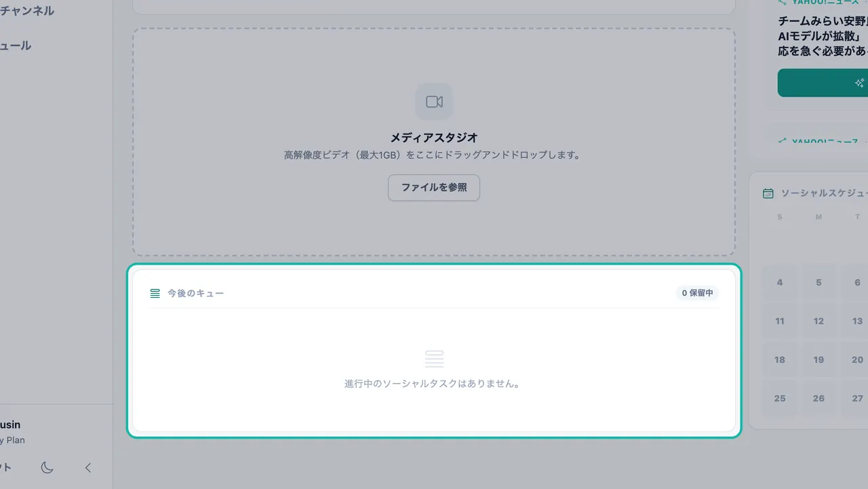Click the ファイルを参照 button
The height and width of the screenshot is (489, 868).
(434, 187)
